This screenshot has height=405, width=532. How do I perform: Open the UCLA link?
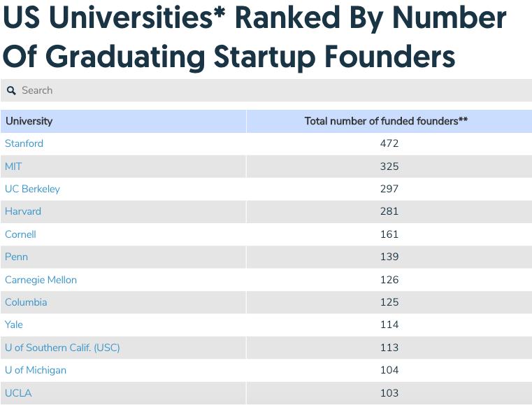click(18, 393)
